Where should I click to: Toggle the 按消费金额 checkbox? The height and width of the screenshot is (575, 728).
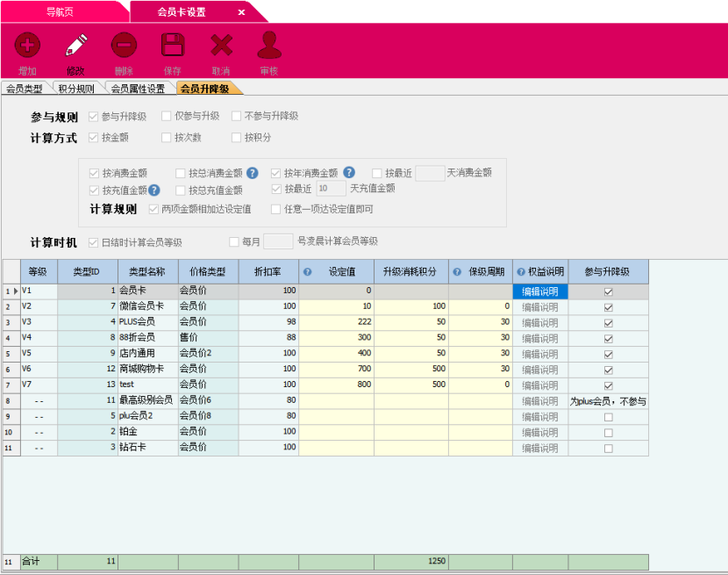(94, 174)
